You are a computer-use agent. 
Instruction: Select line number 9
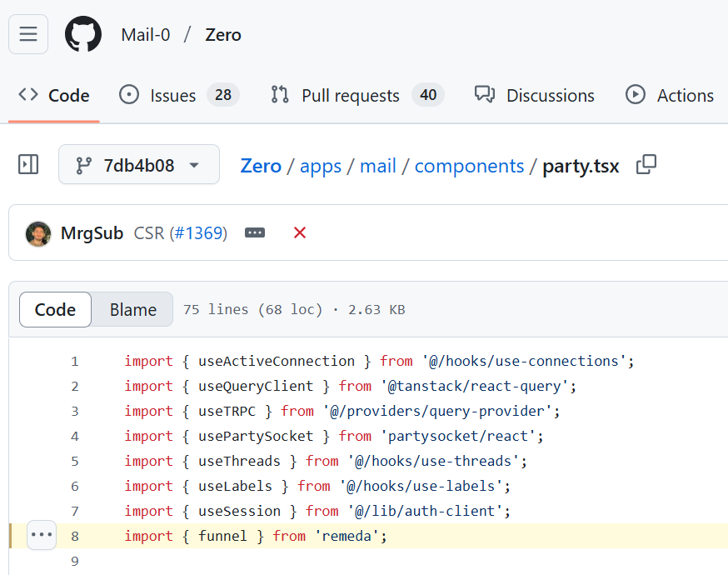click(75, 562)
